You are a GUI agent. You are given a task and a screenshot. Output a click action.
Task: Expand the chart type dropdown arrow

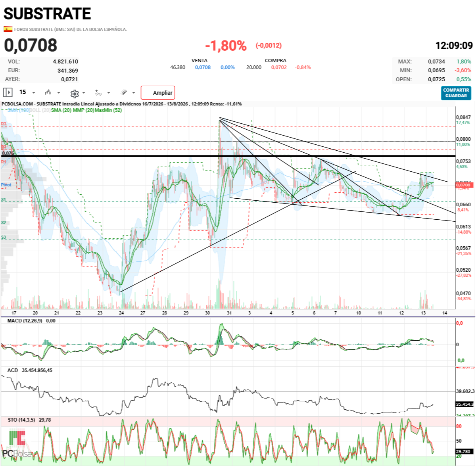[x=59, y=93]
